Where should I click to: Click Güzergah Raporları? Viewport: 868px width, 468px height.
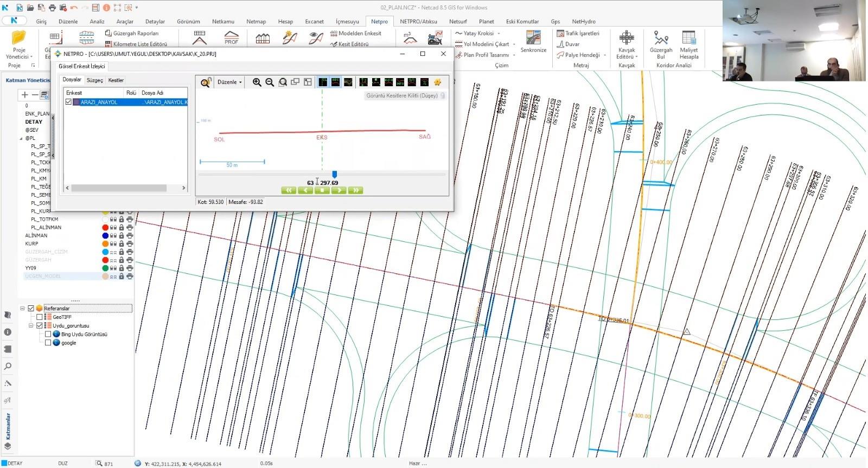click(x=132, y=33)
